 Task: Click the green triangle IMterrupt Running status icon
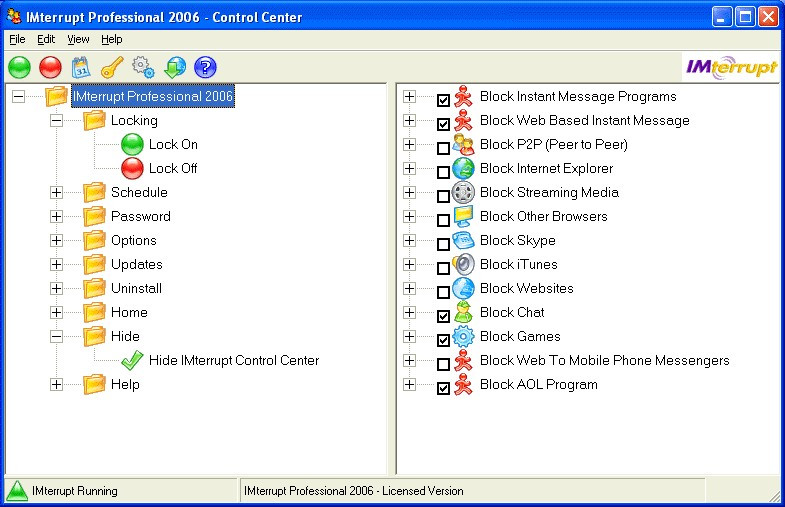point(18,490)
